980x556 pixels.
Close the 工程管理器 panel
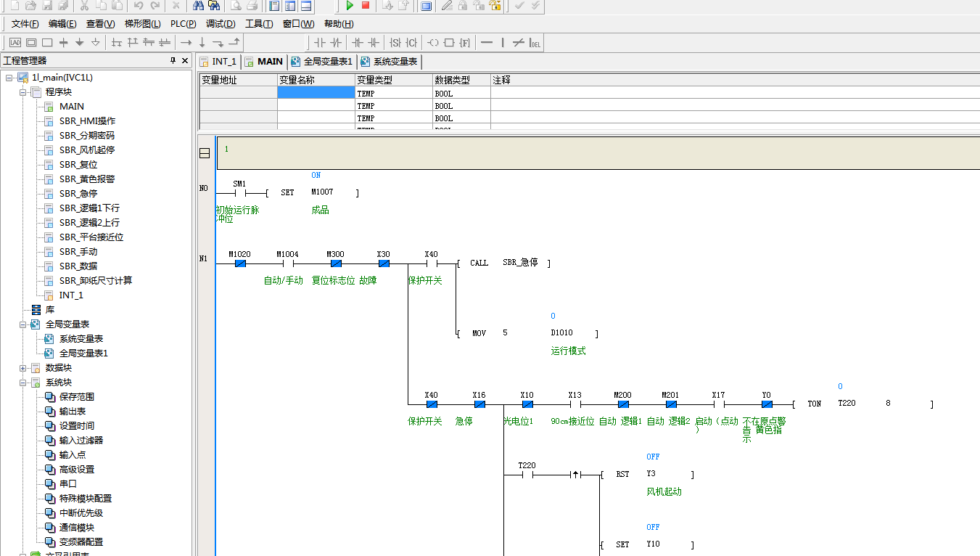click(185, 60)
